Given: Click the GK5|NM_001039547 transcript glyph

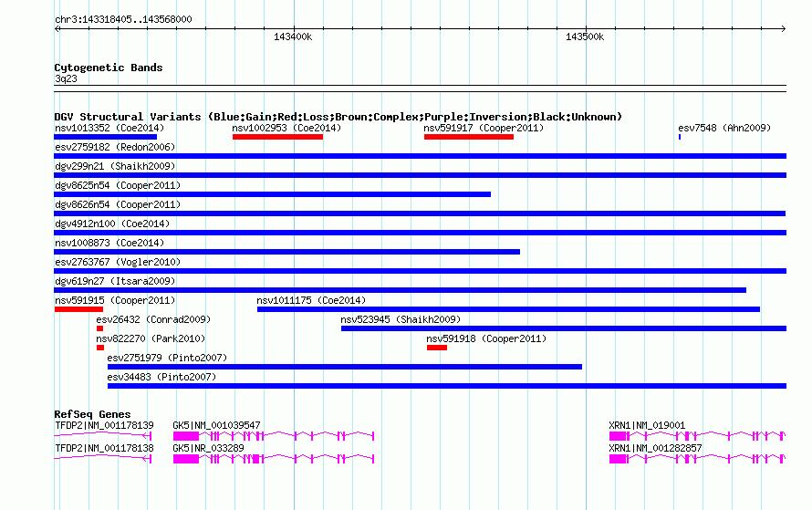Looking at the screenshot, I should (x=274, y=436).
